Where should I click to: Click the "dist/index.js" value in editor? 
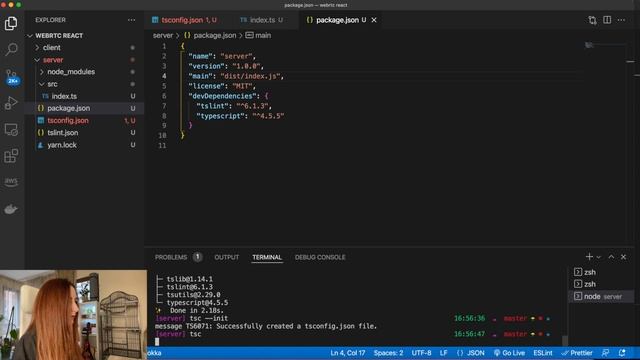250,76
